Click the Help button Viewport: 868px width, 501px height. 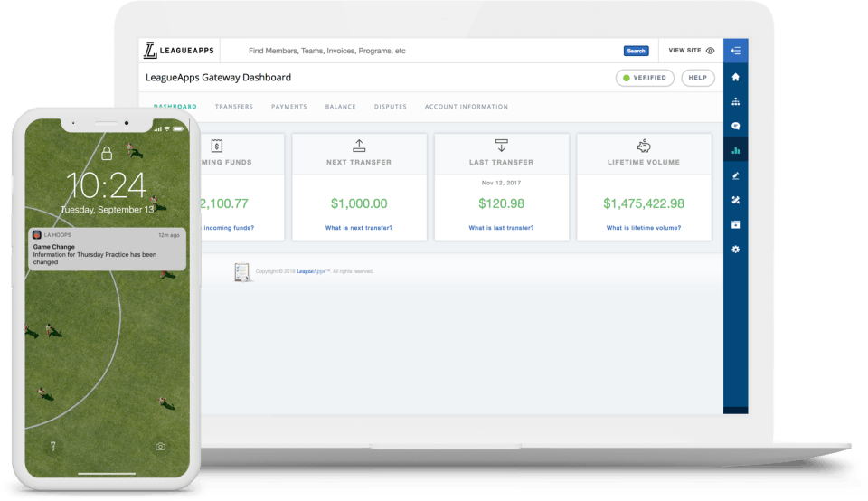pos(697,78)
